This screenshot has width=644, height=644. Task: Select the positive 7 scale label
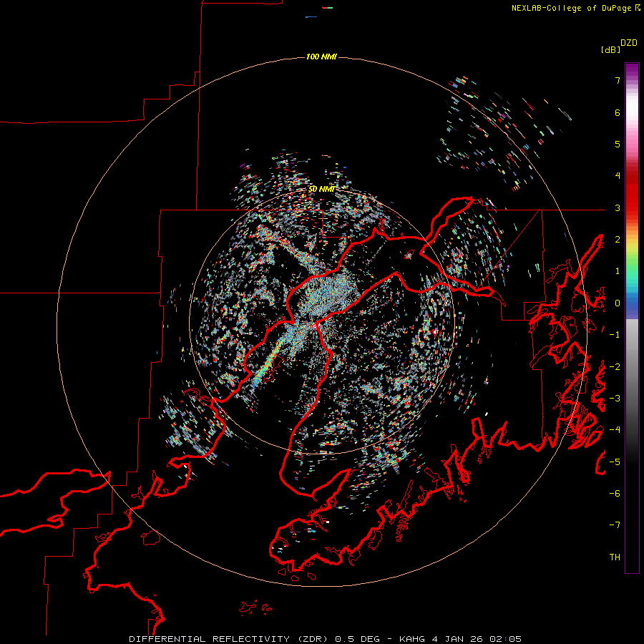point(618,80)
